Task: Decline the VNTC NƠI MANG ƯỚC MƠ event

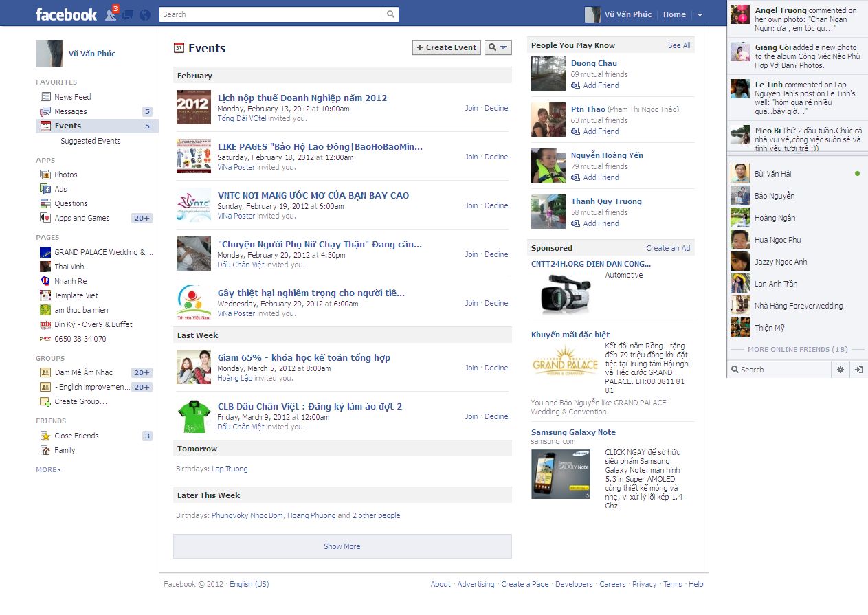Action: [496, 205]
